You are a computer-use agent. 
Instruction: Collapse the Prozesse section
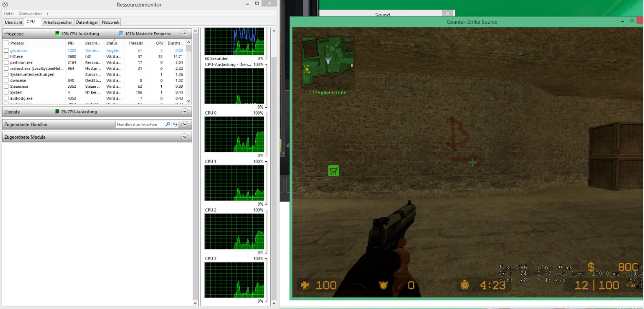[185, 33]
